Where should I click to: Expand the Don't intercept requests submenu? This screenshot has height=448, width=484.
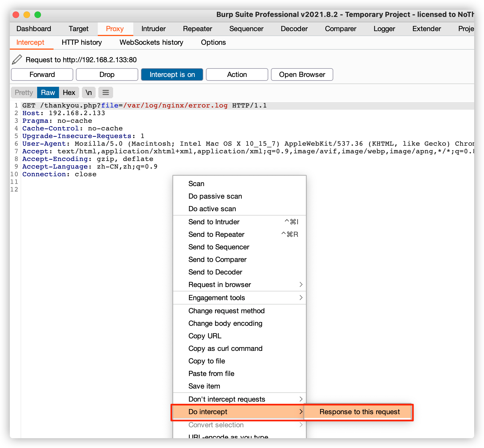click(240, 399)
